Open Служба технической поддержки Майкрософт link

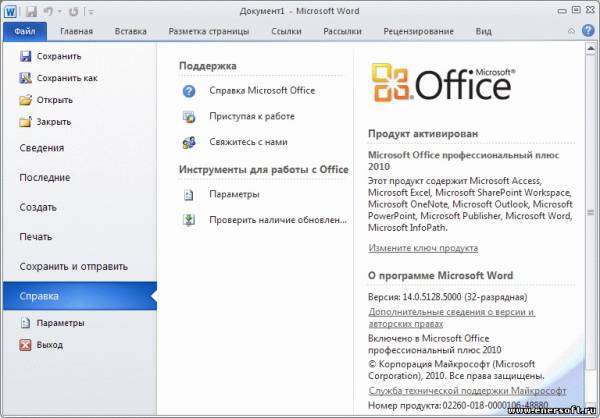coord(467,391)
